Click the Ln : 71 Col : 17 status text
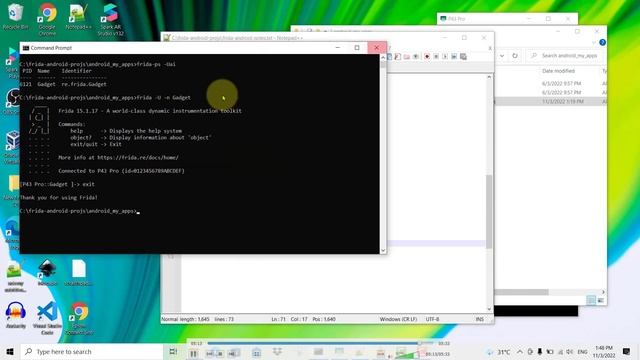Screen dimensions: 640x360 [x=289, y=319]
